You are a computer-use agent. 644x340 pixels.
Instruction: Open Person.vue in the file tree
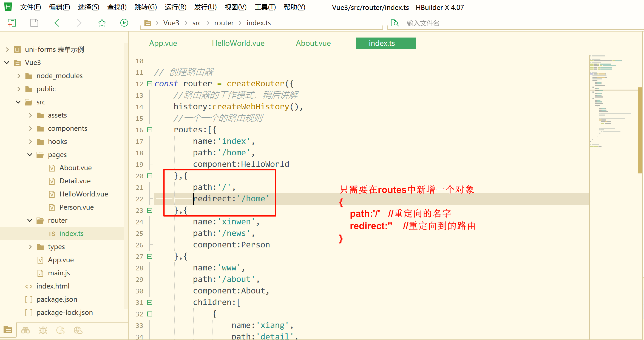tap(76, 207)
